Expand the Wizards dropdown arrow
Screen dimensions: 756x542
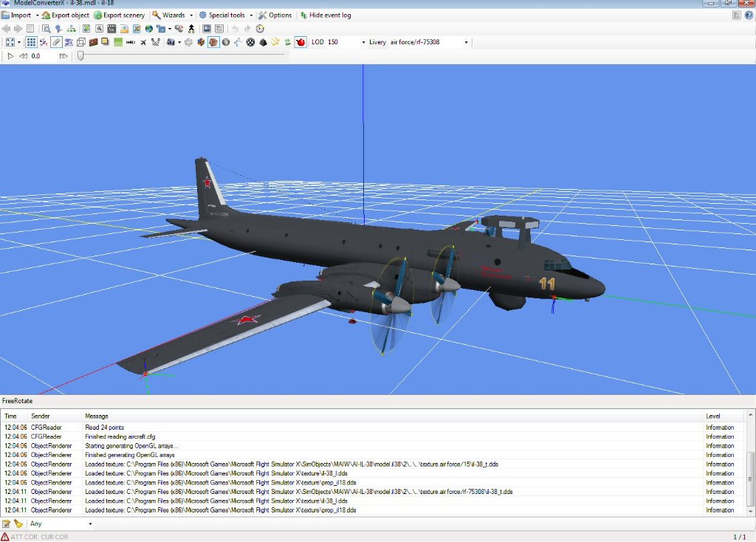[x=191, y=16]
